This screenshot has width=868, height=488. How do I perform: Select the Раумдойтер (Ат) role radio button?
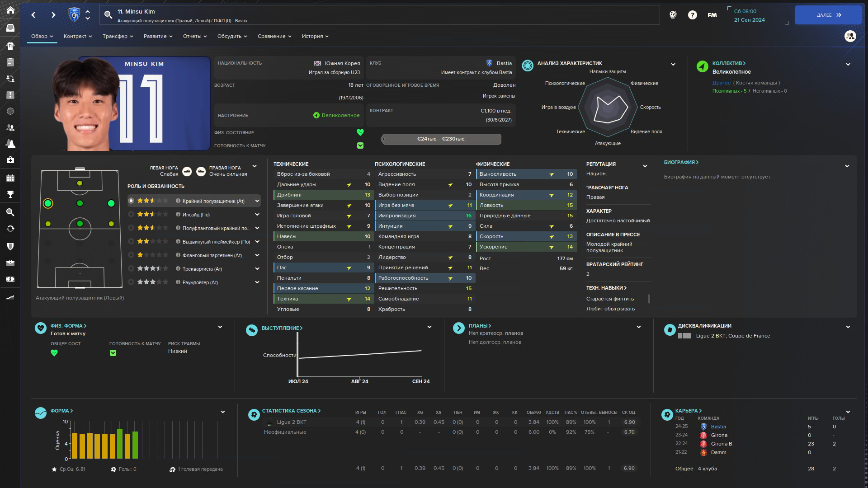pyautogui.click(x=131, y=282)
